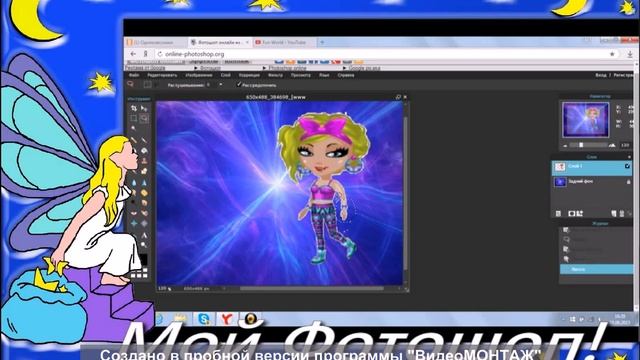Open the feather value dropdown arrow
Screen dimensions: 640x360
[221, 85]
